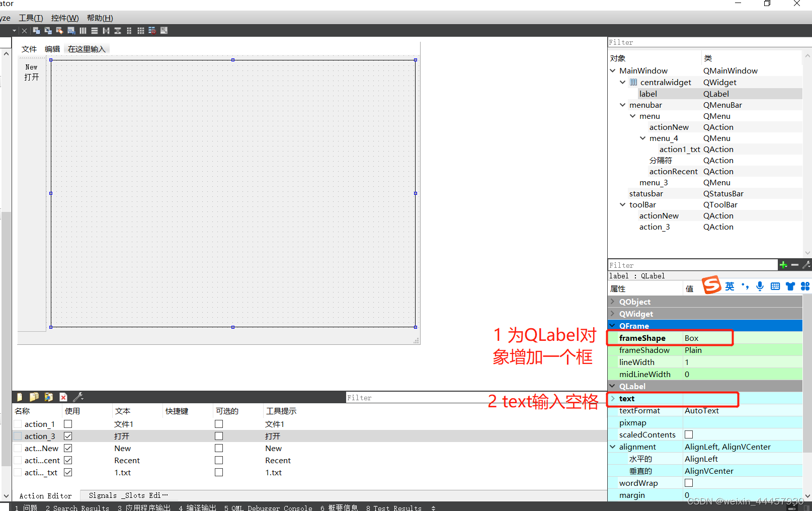Viewport: 812px width, 511px height.
Task: Open Action Editor wrench configure menu
Action: [x=78, y=397]
